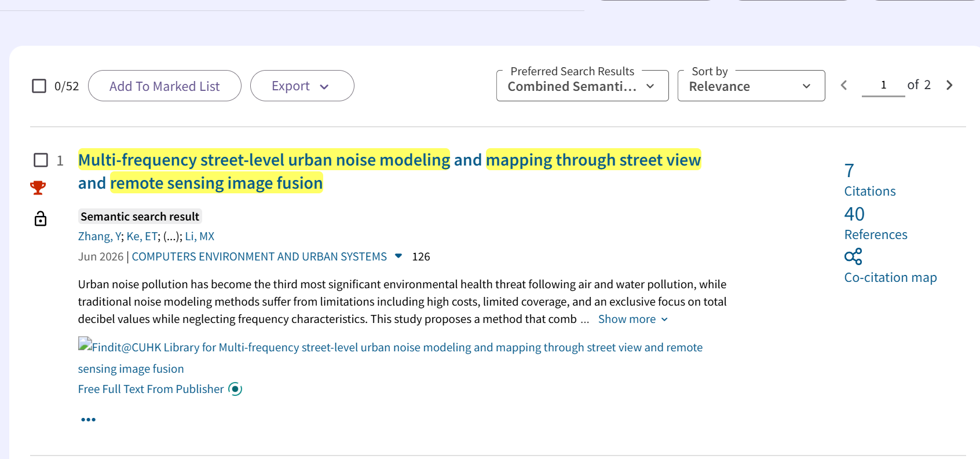Expand abstract with Show more
The image size is (980, 459).
tap(632, 319)
